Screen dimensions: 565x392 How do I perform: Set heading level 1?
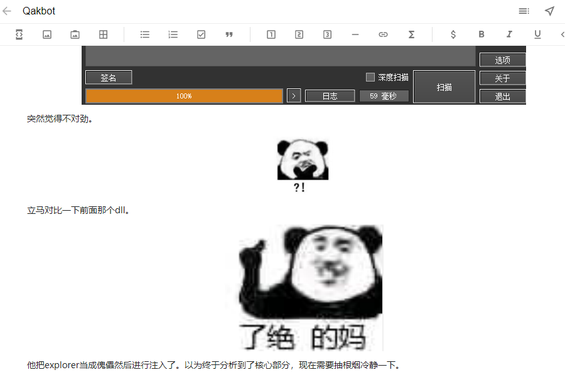(271, 34)
